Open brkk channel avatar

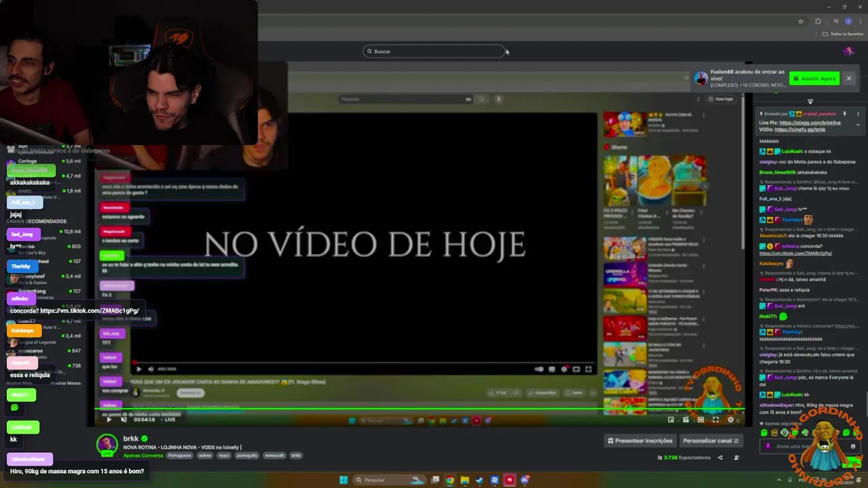(x=106, y=445)
